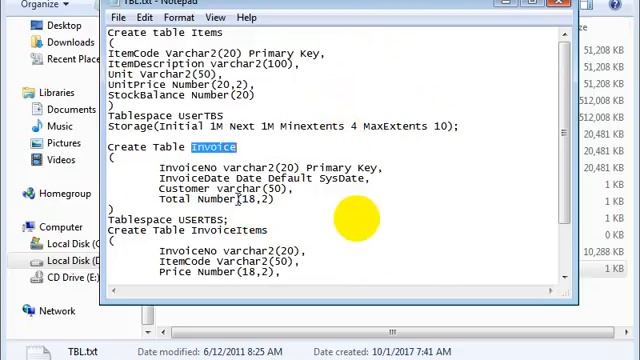The height and width of the screenshot is (360, 640).
Task: Click navigation pane scroll down arrow
Action: 148,332
